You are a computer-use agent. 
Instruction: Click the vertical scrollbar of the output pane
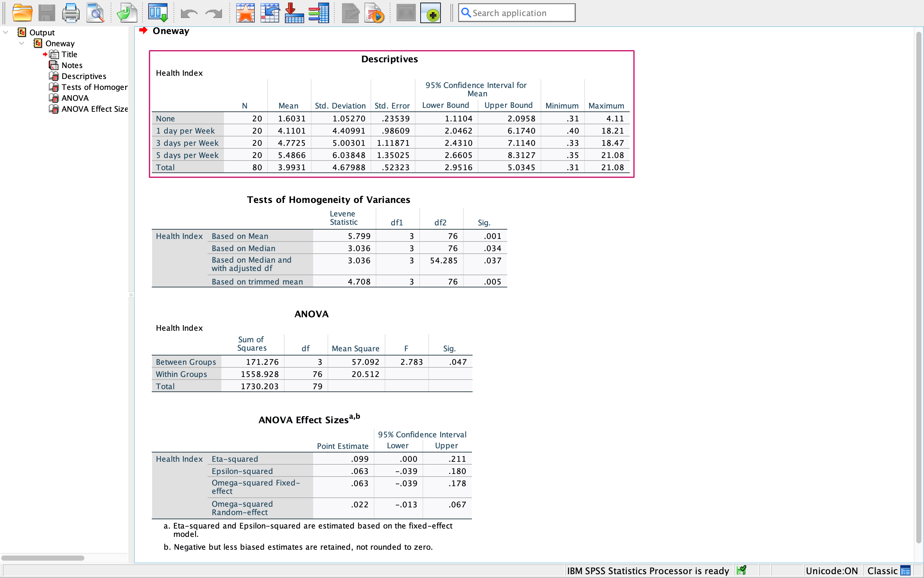coord(919,287)
